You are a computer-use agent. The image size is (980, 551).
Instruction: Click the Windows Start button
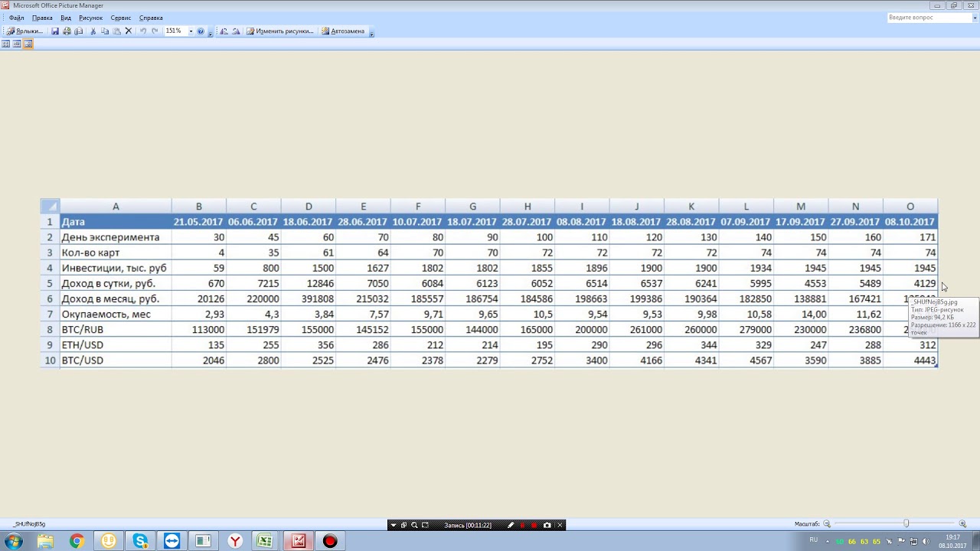pyautogui.click(x=13, y=541)
